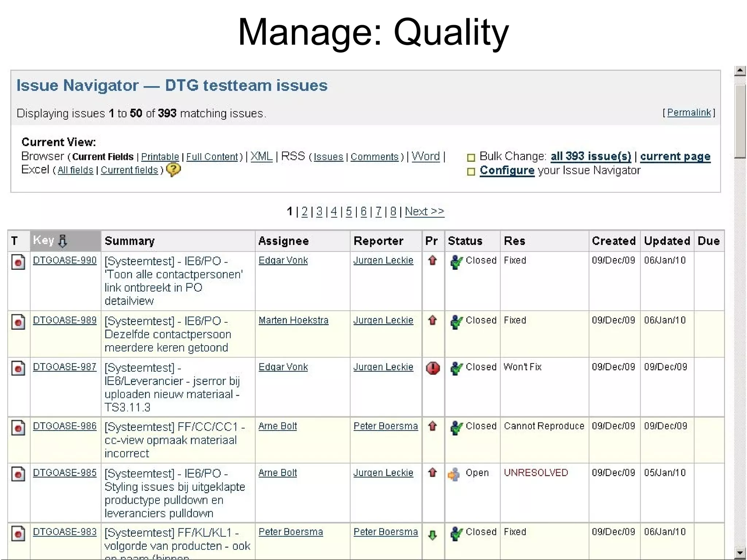The width and height of the screenshot is (747, 560).
Task: Click Configure your Issue Navigator link
Action: [x=507, y=170]
